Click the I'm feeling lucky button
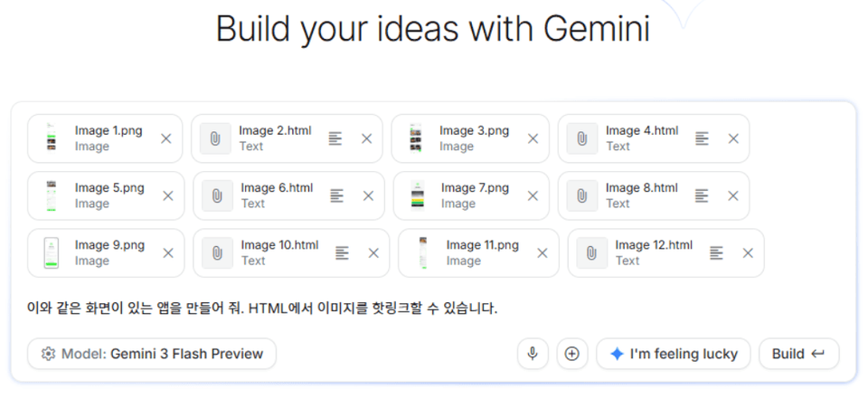Image resolution: width=868 pixels, height=399 pixels. point(673,354)
